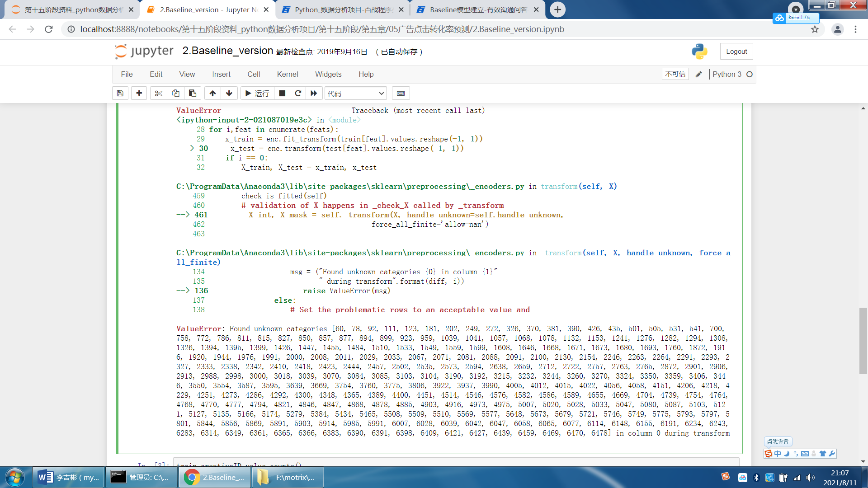Image resolution: width=868 pixels, height=488 pixels.
Task: Click the pencil edit-mode icon
Action: click(x=698, y=75)
